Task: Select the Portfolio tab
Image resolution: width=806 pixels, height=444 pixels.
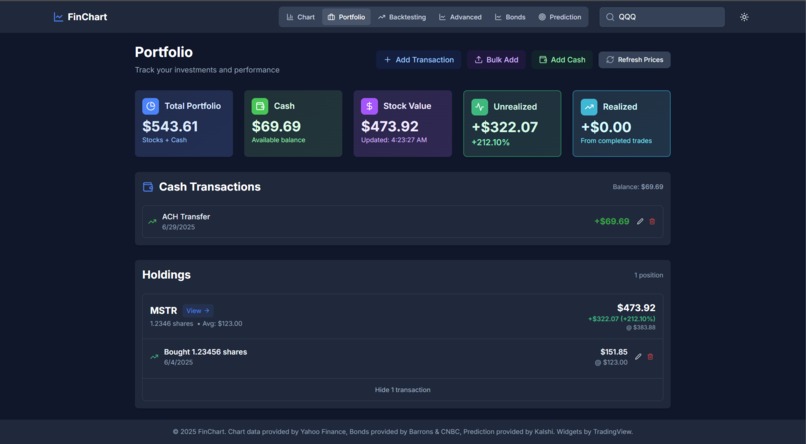Action: 346,17
